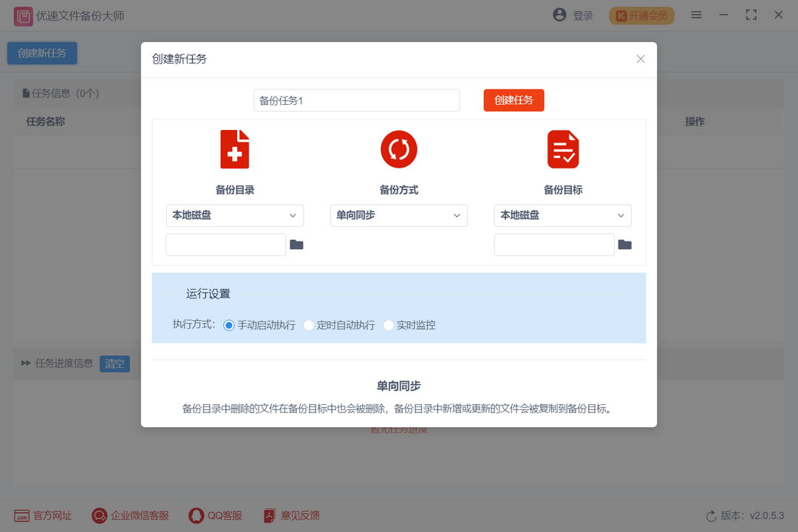Click the 备份目录 add-file icon
Screen dimensions: 798x532
tap(234, 149)
